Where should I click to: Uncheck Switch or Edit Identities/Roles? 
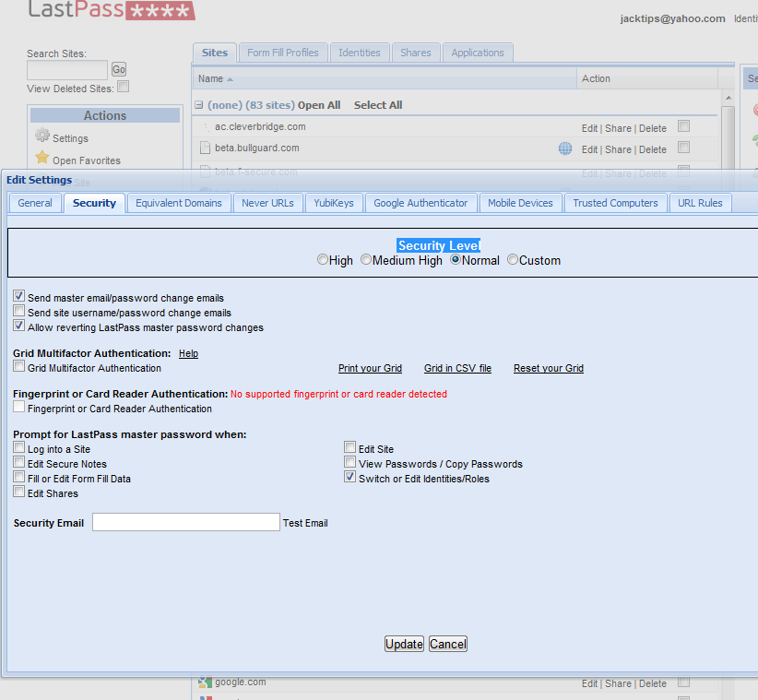click(x=350, y=477)
